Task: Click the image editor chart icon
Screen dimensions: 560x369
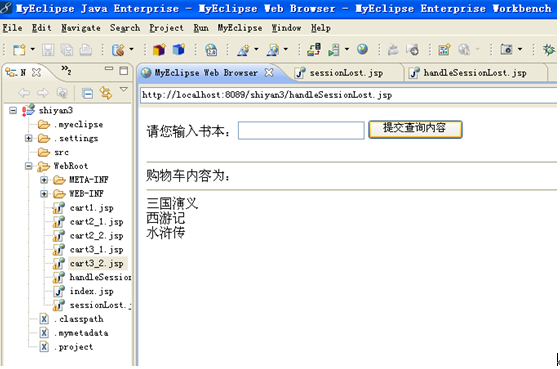Action: [x=444, y=50]
